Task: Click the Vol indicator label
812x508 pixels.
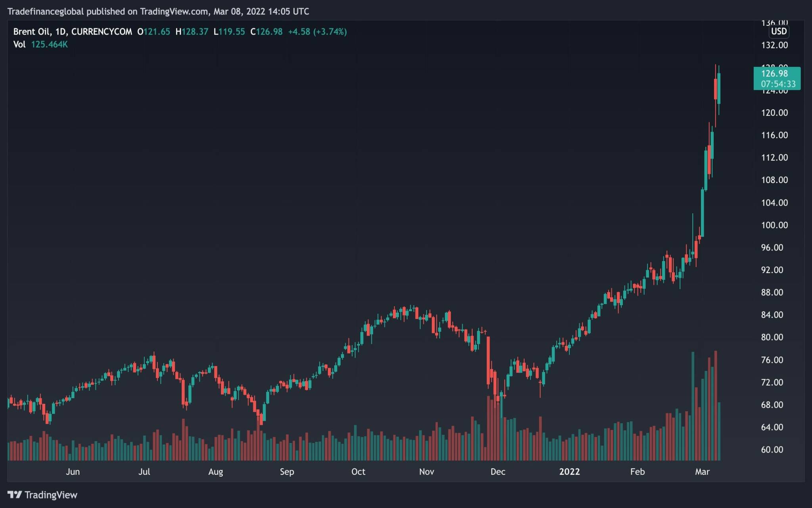Action: 19,44
